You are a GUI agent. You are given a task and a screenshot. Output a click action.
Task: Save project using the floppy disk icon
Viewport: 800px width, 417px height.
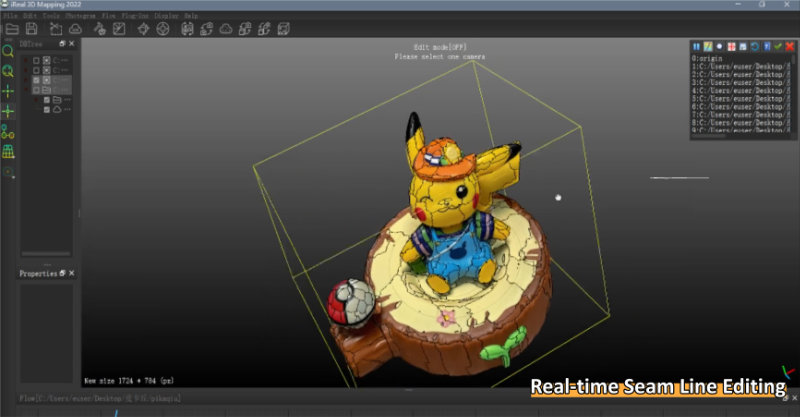pyautogui.click(x=32, y=29)
